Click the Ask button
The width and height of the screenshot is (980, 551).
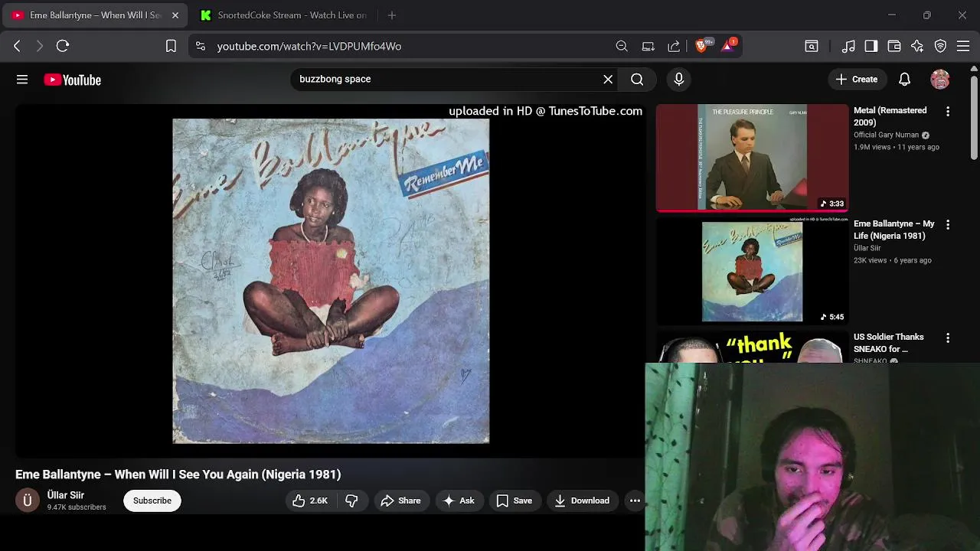pyautogui.click(x=459, y=500)
